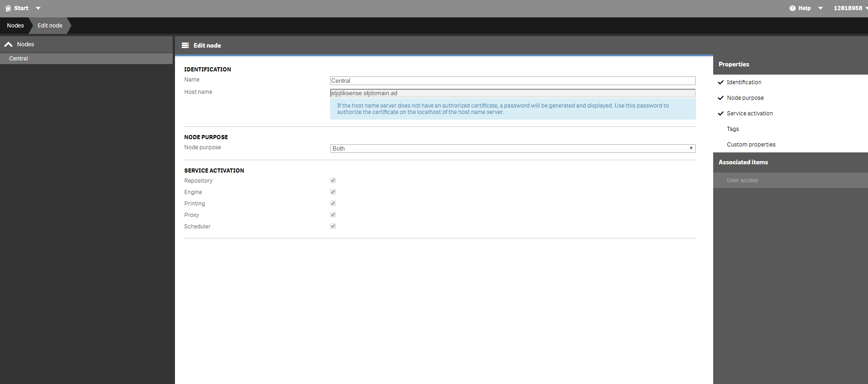The image size is (868, 384).
Task: Click the Start menu label
Action: [x=21, y=8]
